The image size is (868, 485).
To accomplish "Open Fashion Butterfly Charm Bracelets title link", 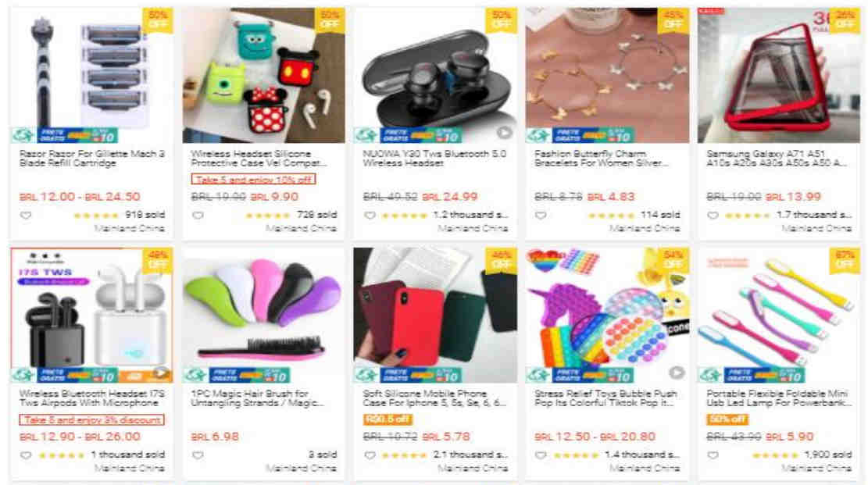I will (x=601, y=159).
